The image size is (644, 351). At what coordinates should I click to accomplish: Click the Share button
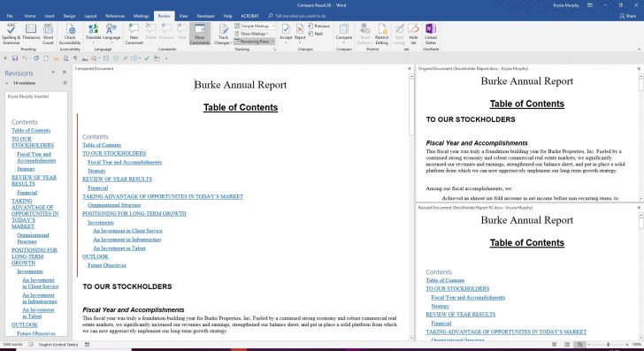627,16
